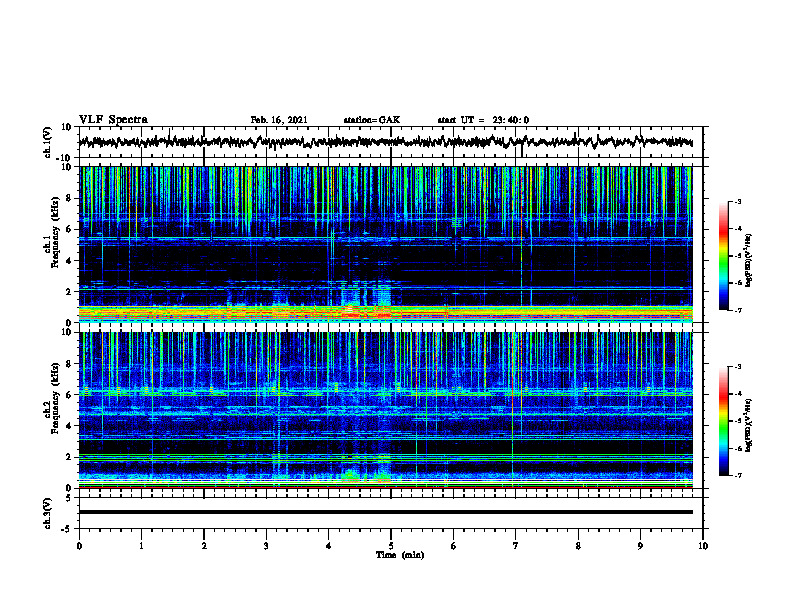Image resolution: width=792 pixels, height=612 pixels.
Task: Click time axis tick label "6"
Action: [x=453, y=546]
